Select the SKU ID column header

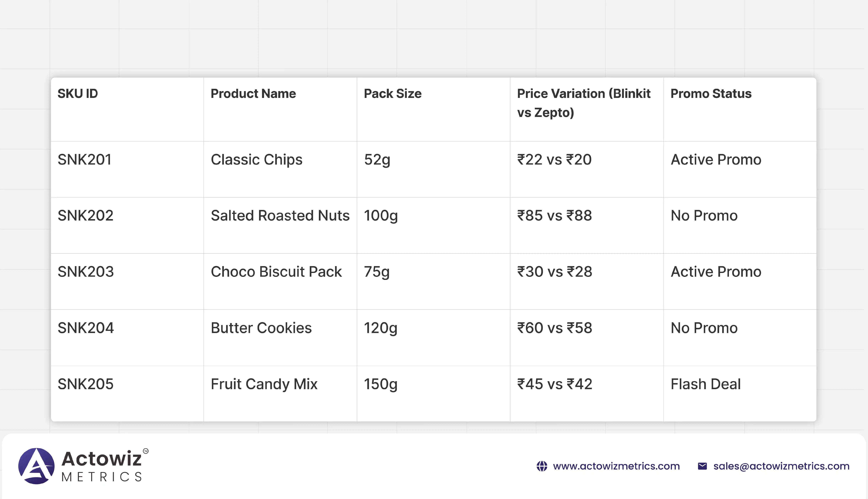coord(78,94)
